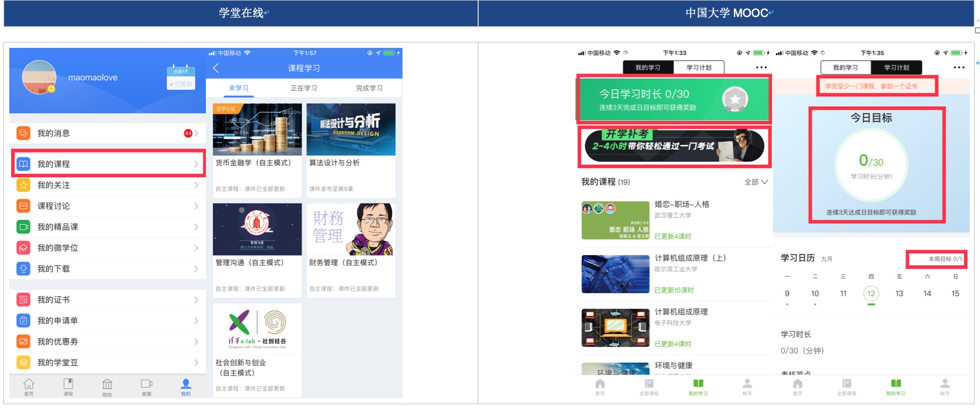Open 直播 in 学堂在线 bottom bar
980x408 pixels.
(x=147, y=387)
